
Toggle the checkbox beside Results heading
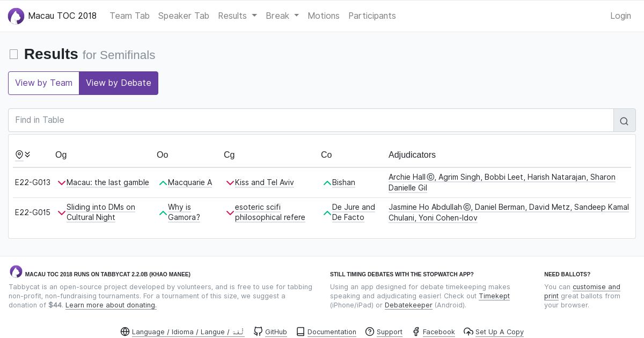14,54
